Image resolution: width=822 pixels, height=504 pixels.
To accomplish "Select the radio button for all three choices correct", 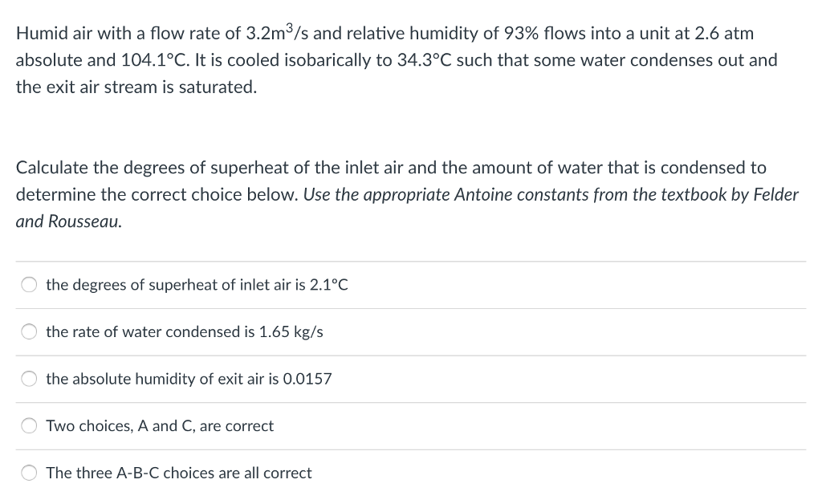I will pyautogui.click(x=29, y=473).
